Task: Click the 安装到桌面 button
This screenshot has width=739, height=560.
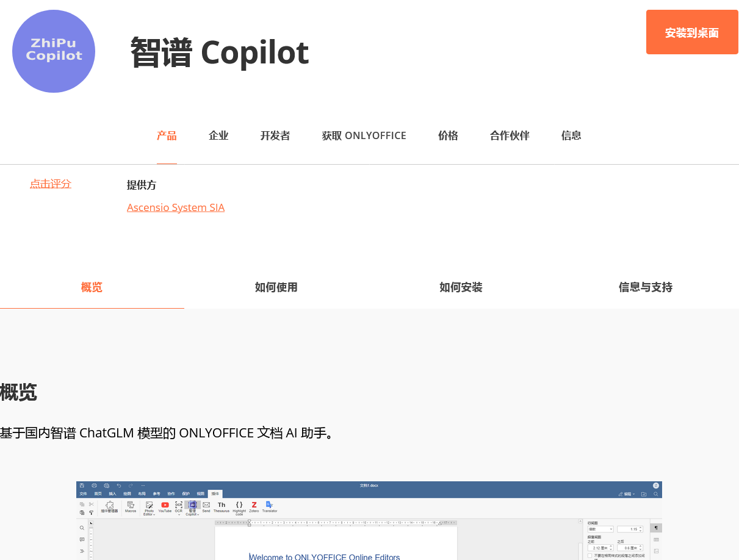Action: click(x=692, y=32)
